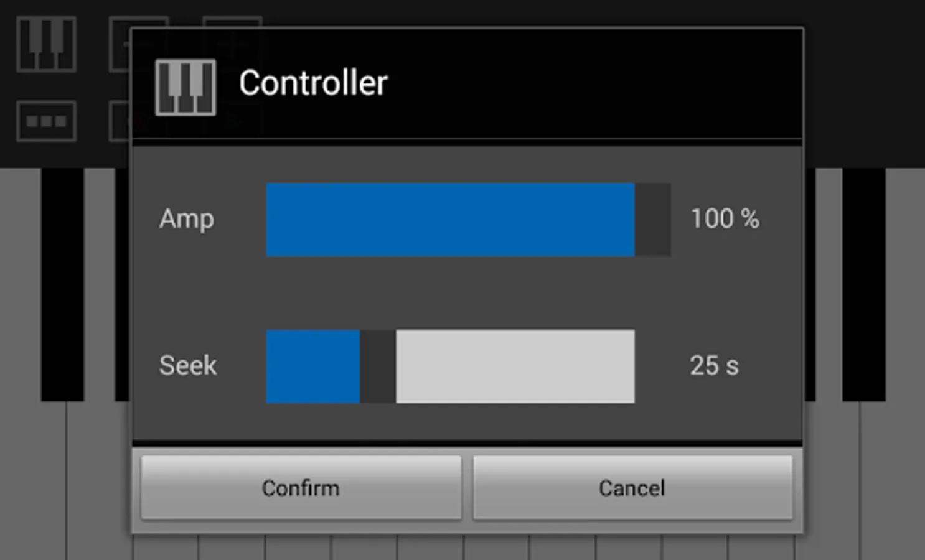
Task: Tap the leftmost black piano key
Action: (x=62, y=284)
